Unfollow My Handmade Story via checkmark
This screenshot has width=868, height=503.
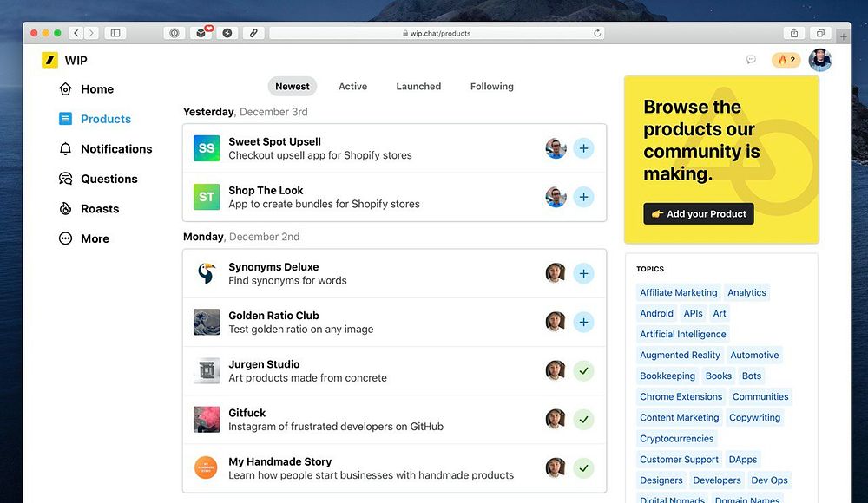[583, 468]
